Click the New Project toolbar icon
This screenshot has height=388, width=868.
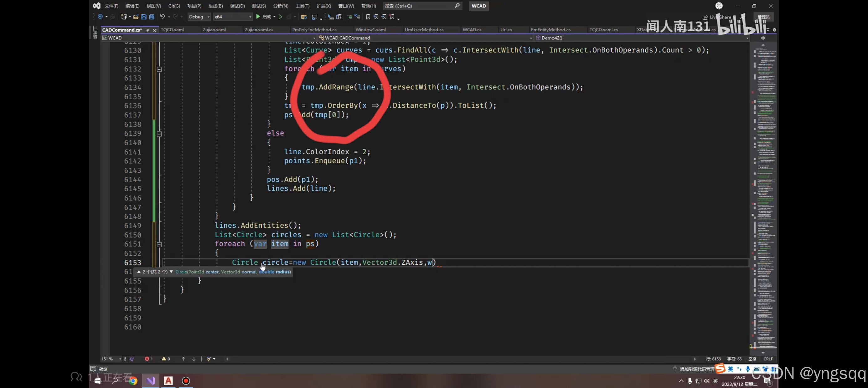124,17
